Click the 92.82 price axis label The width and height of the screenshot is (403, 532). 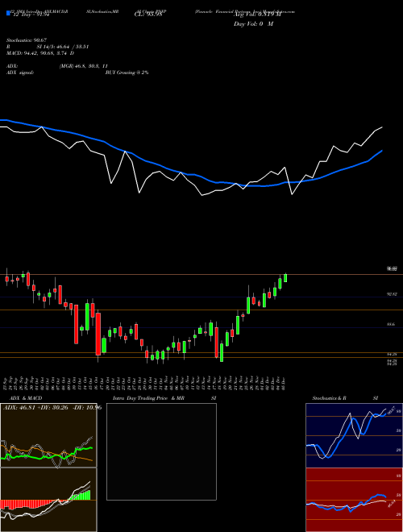pyautogui.click(x=391, y=294)
